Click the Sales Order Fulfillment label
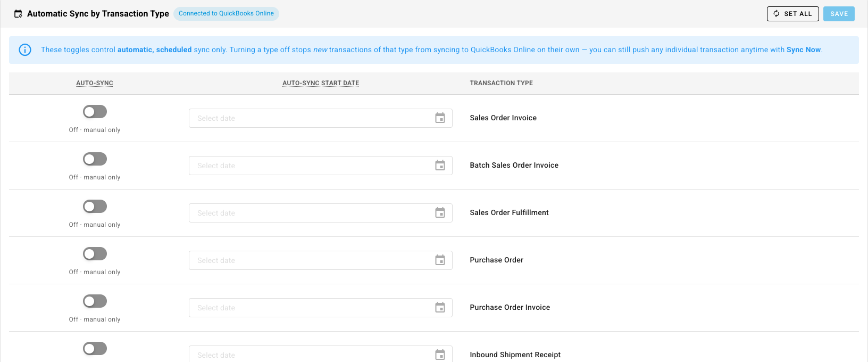Screen dimensions: 868x362 pos(509,213)
